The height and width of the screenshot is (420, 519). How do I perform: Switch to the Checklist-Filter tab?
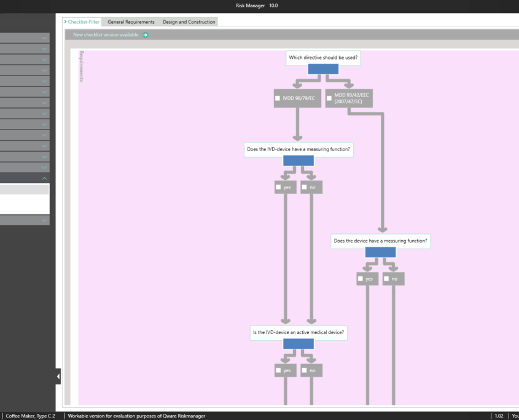coord(82,22)
